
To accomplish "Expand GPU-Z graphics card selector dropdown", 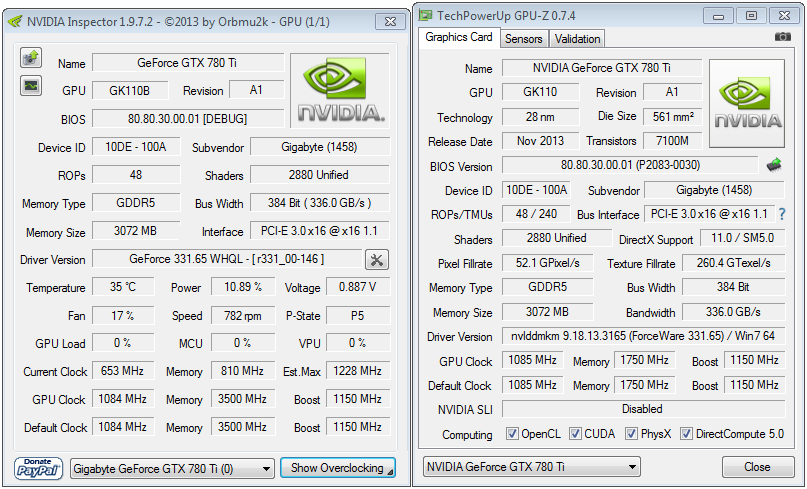I will click(532, 467).
